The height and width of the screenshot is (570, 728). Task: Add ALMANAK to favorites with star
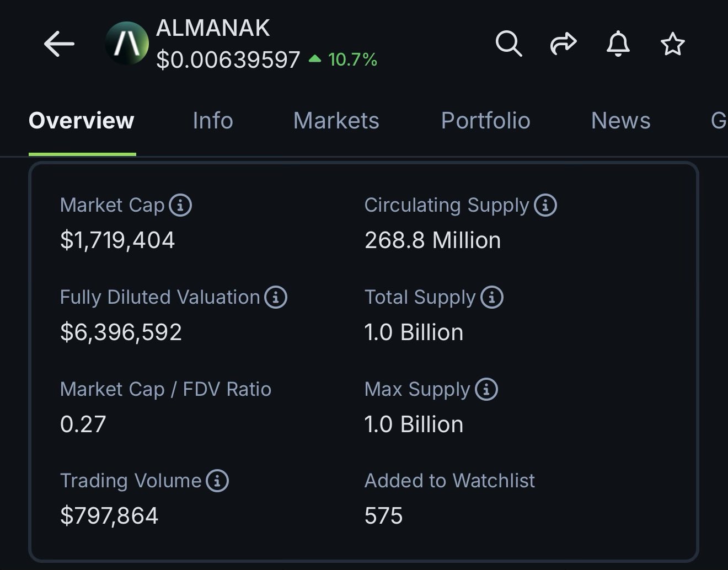(x=672, y=44)
